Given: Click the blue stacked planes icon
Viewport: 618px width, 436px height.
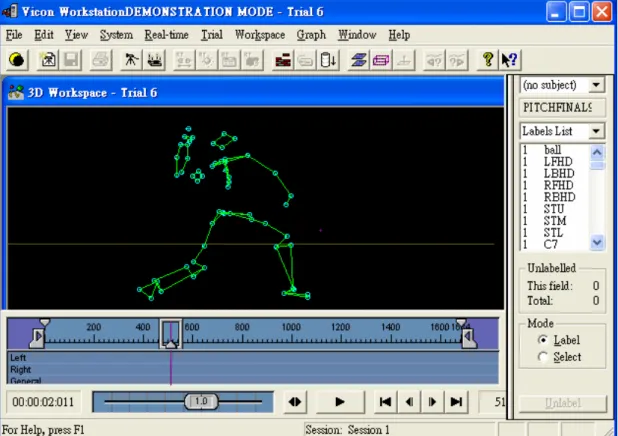Looking at the screenshot, I should point(358,60).
